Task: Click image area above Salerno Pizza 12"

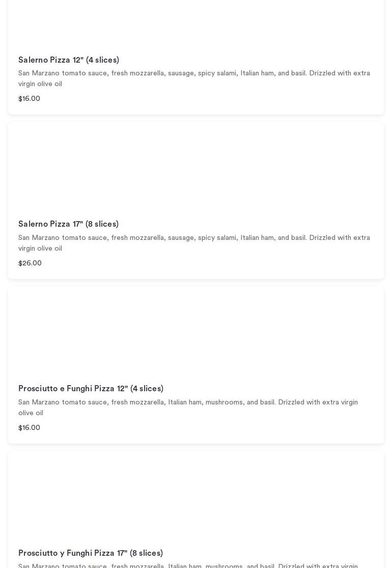Action: pos(196,23)
